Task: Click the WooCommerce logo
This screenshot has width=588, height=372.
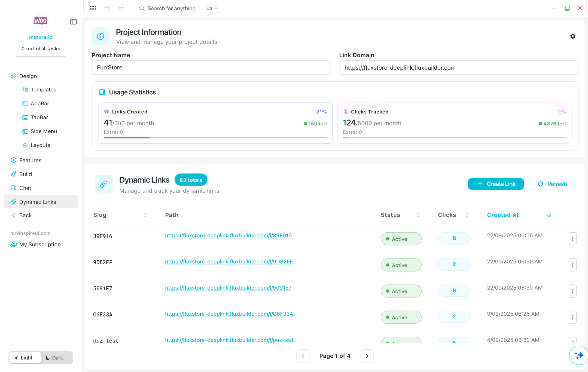Action: 41,21
